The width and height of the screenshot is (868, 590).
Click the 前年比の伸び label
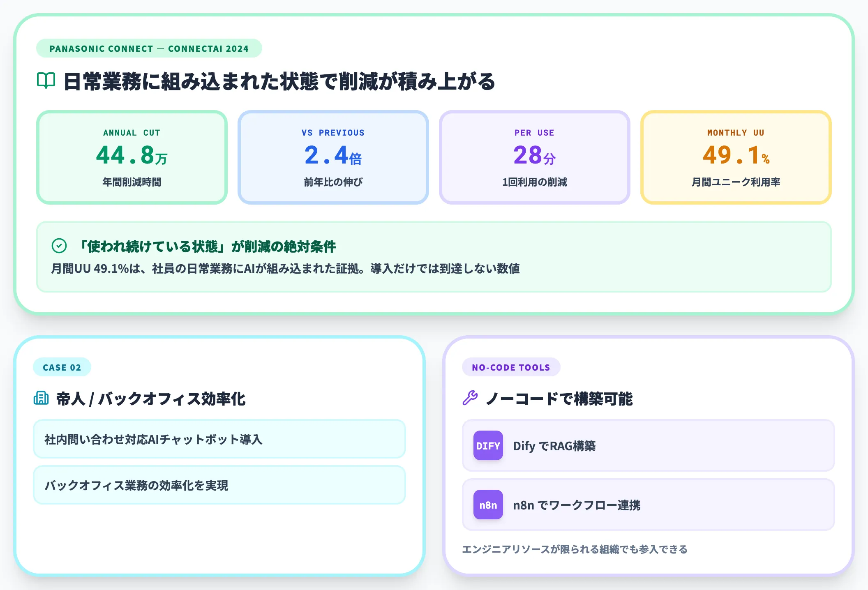[333, 182]
